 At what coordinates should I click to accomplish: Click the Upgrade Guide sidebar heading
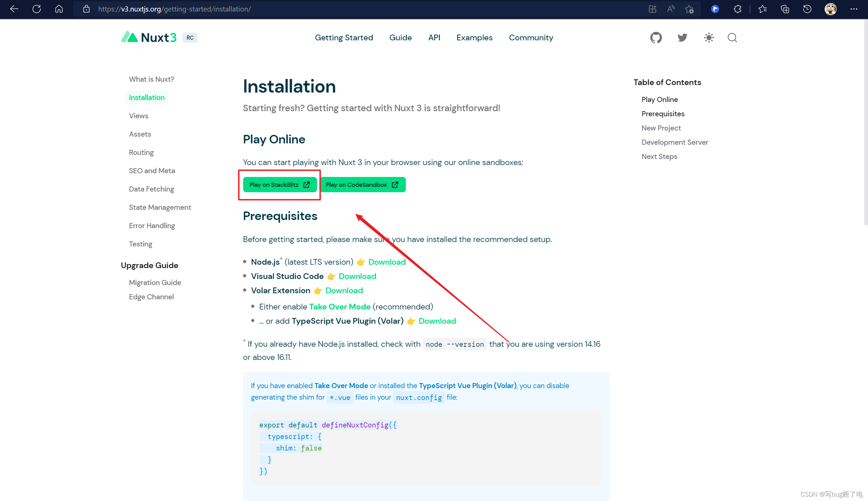[x=150, y=265]
